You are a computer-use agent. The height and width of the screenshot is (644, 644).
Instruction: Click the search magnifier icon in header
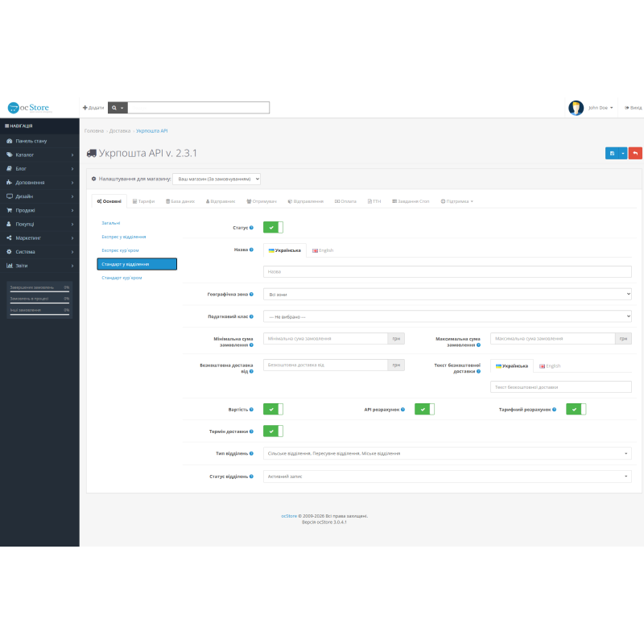[x=114, y=108]
